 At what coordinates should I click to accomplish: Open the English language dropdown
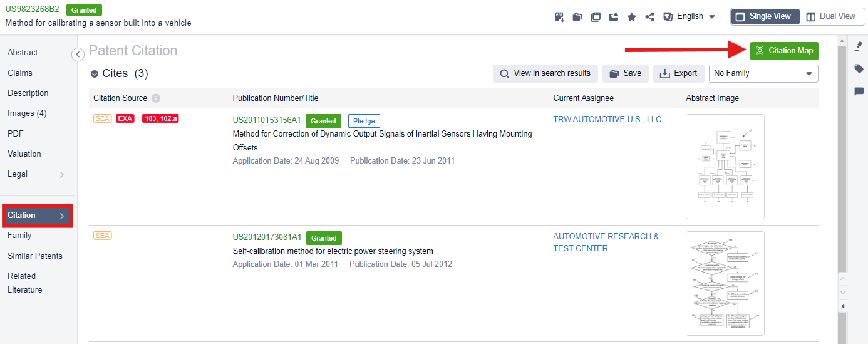coord(690,16)
